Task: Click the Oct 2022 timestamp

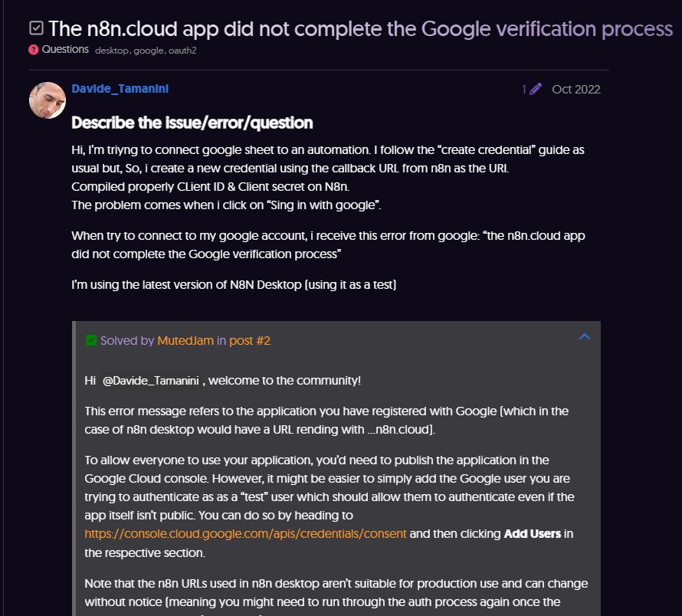Action: (575, 89)
